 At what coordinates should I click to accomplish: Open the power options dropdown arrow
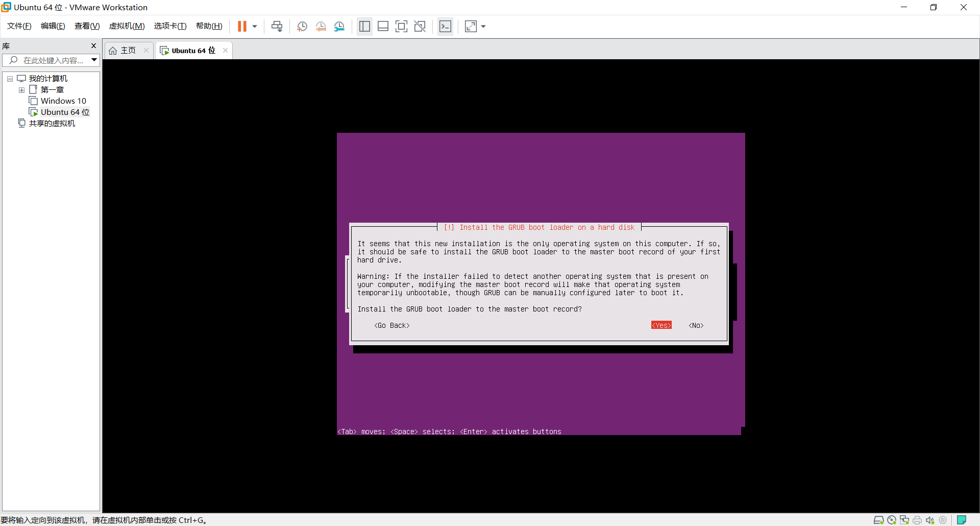tap(255, 26)
